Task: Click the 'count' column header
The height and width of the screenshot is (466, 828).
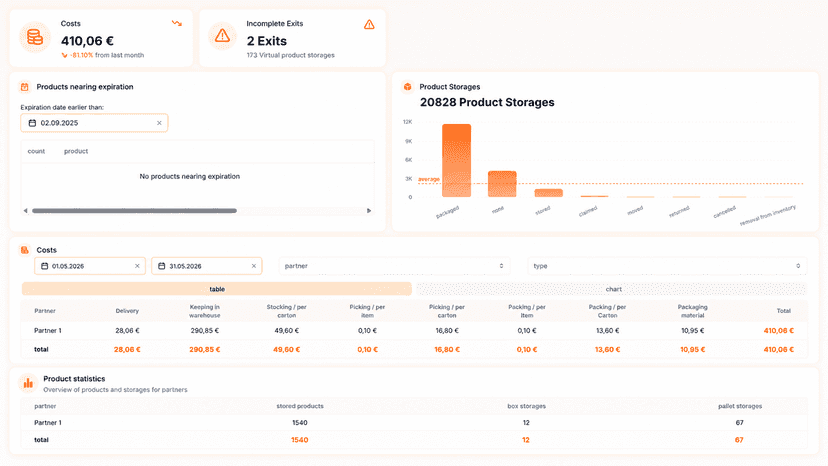Action: pyautogui.click(x=36, y=151)
